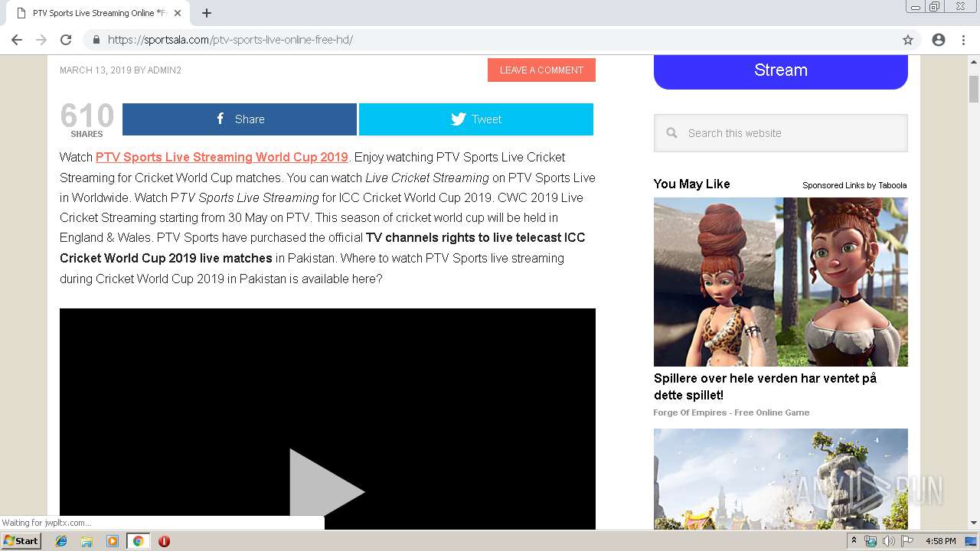This screenshot has width=980, height=551.
Task: Click the network tray icon
Action: tap(871, 541)
